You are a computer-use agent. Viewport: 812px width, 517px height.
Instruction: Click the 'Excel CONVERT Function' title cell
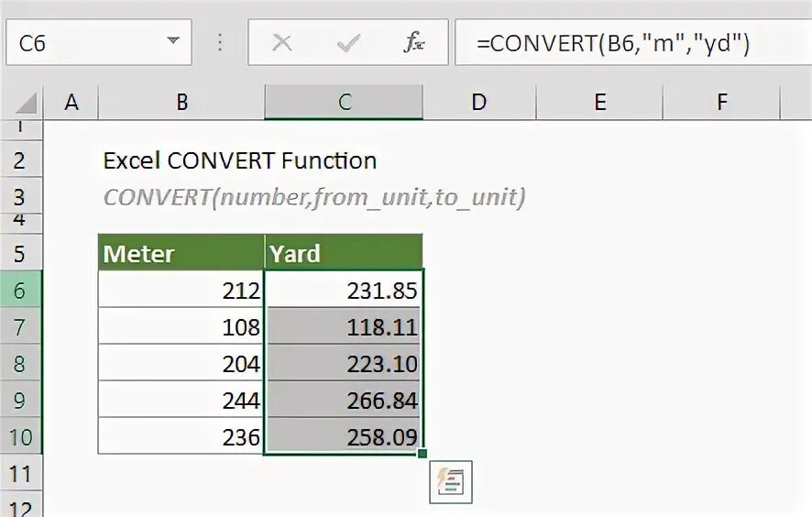click(x=240, y=160)
